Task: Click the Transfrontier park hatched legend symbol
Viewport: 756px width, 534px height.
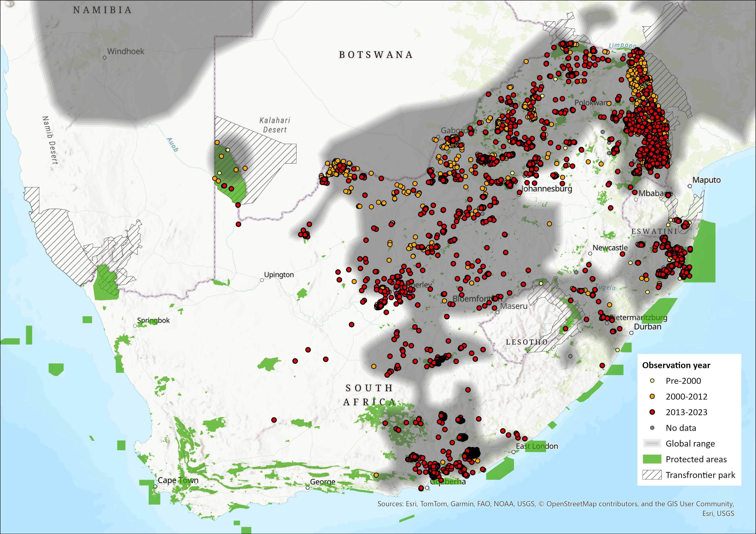Action: pyautogui.click(x=652, y=475)
